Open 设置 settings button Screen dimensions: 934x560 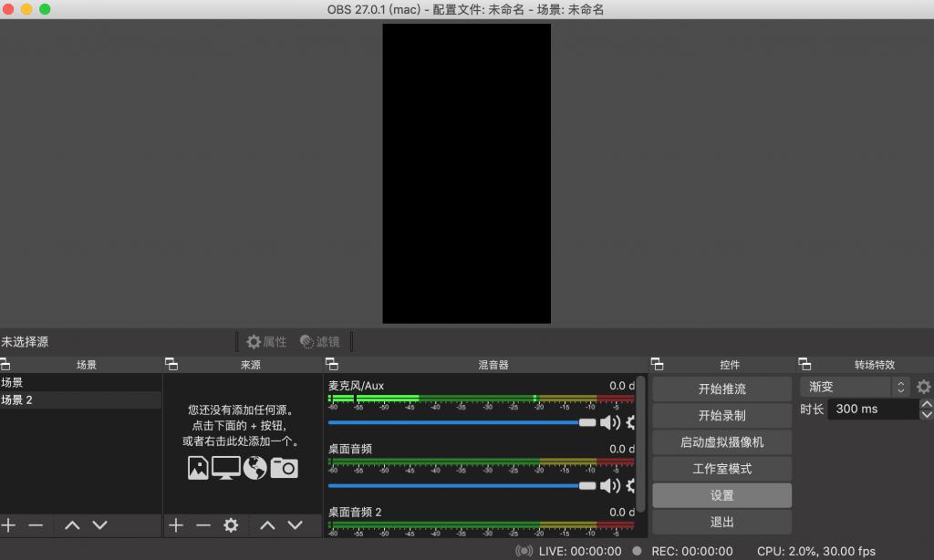click(722, 495)
